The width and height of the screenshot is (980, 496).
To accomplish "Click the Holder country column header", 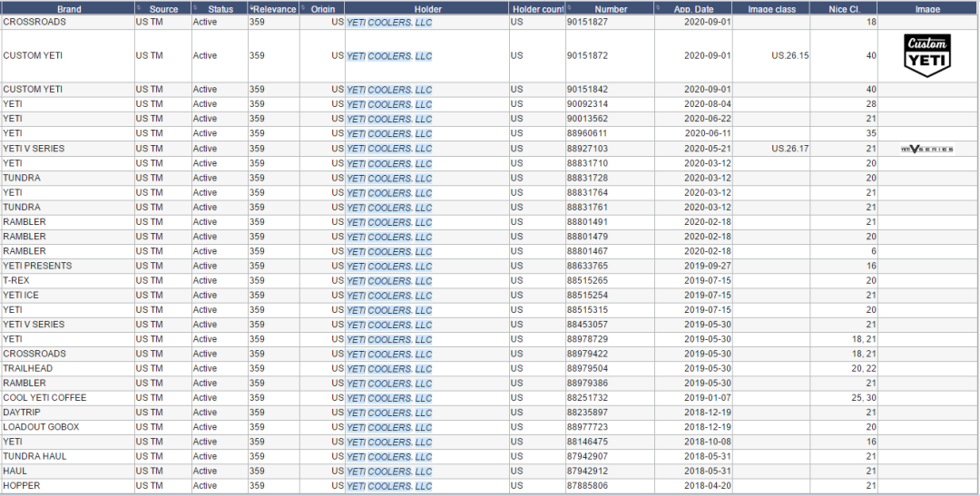I will 537,9.
